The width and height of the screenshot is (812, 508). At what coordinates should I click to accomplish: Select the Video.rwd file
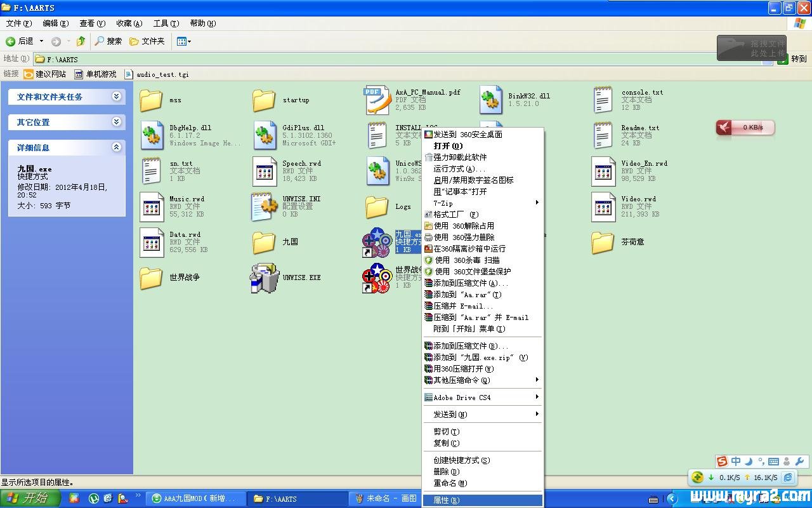(x=625, y=206)
